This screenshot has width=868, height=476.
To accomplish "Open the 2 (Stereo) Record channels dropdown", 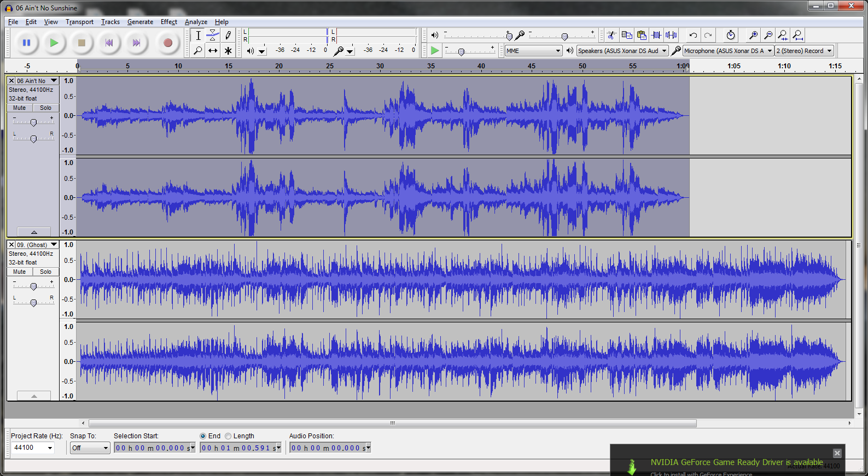I will 804,51.
